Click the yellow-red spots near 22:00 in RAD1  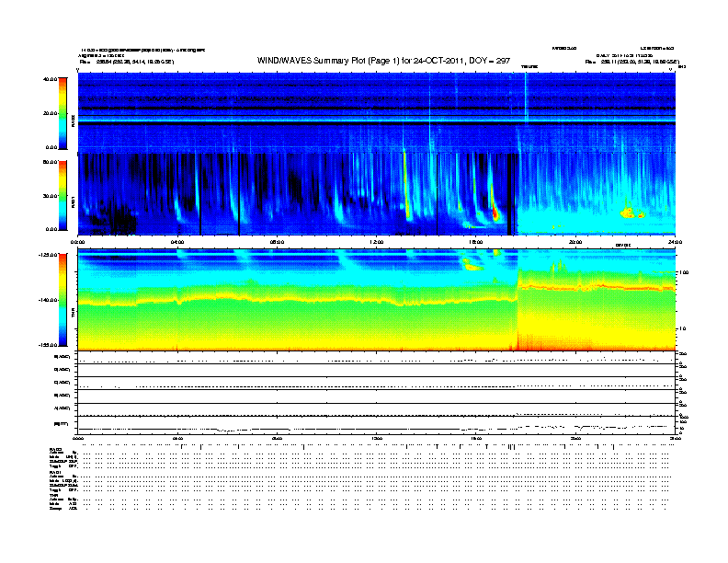click(x=631, y=213)
